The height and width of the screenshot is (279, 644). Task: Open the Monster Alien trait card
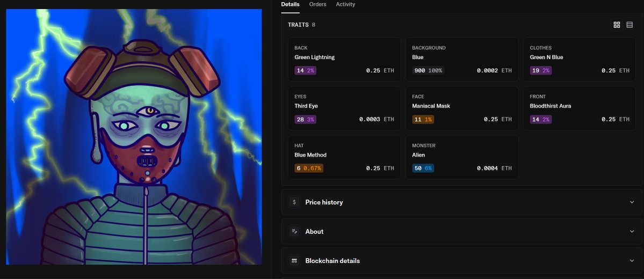click(x=462, y=158)
